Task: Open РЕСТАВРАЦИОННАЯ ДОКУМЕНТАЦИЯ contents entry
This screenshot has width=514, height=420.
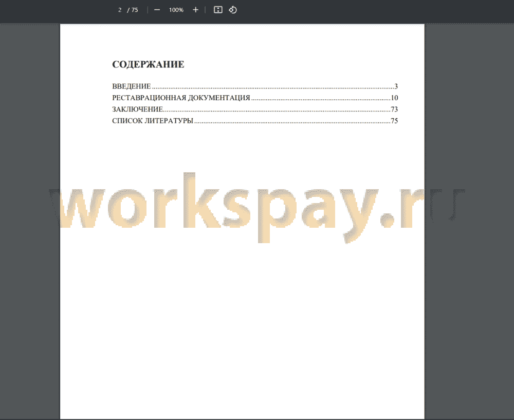Action: [255, 98]
